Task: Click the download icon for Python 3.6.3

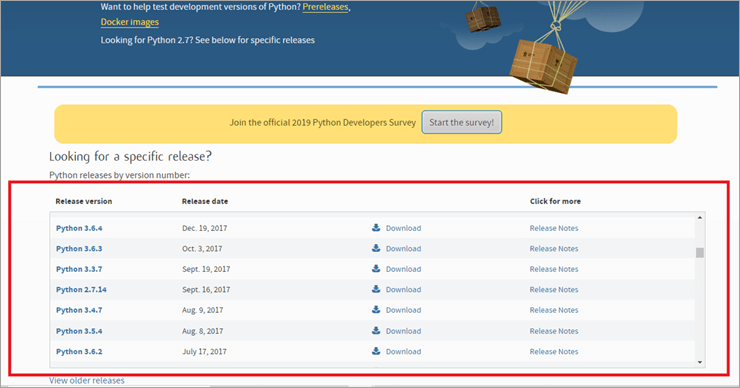Action: click(376, 248)
